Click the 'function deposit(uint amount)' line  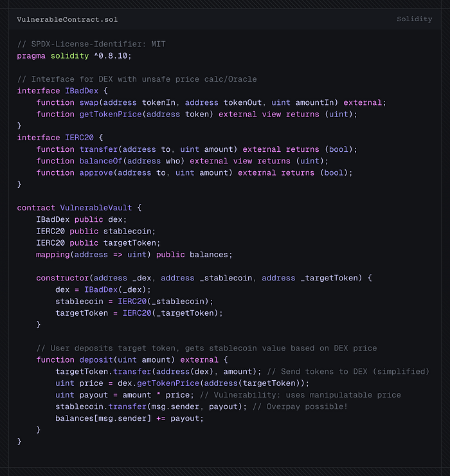click(x=132, y=360)
